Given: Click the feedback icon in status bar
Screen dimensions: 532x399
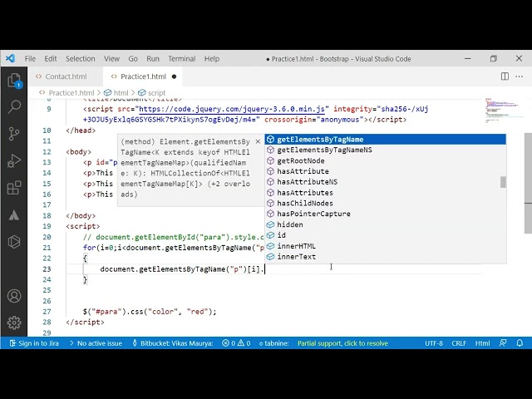Looking at the screenshot, I should (x=503, y=343).
